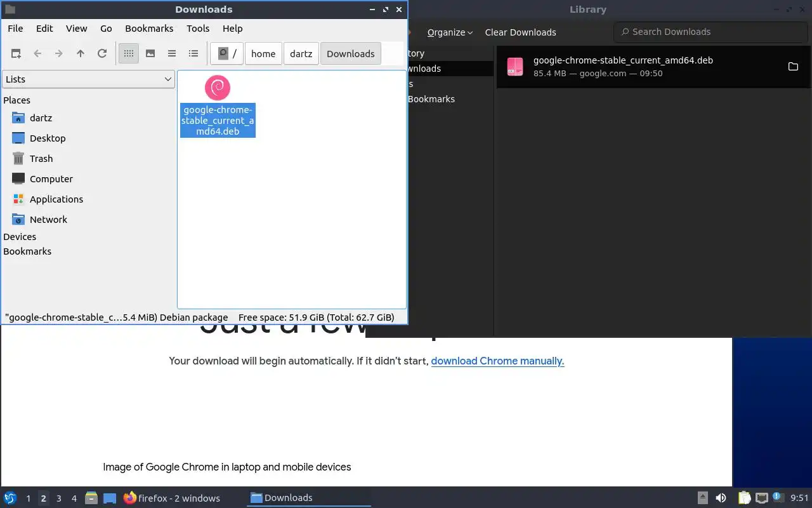Click the dartz path button
The image size is (812, 508).
(x=301, y=54)
